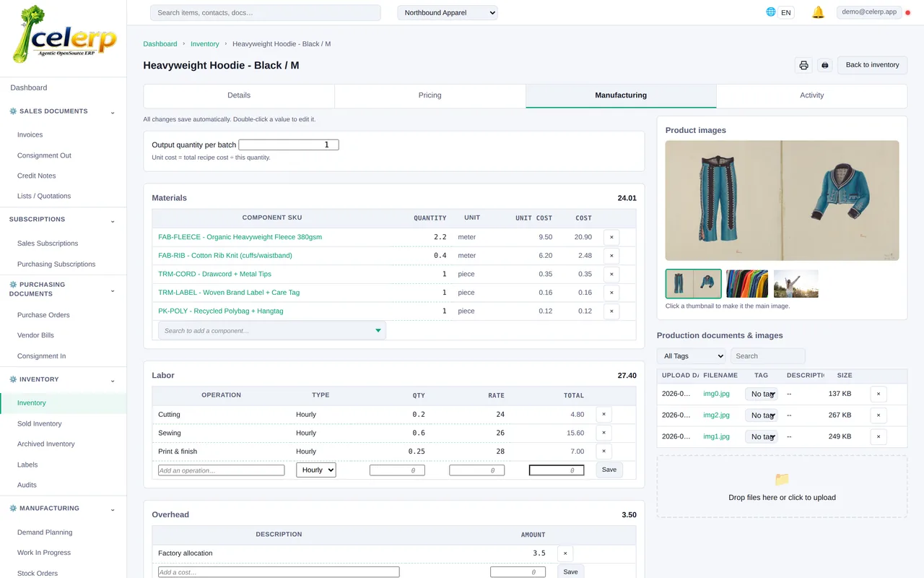Click the main product image
The width and height of the screenshot is (924, 578).
pyautogui.click(x=782, y=200)
